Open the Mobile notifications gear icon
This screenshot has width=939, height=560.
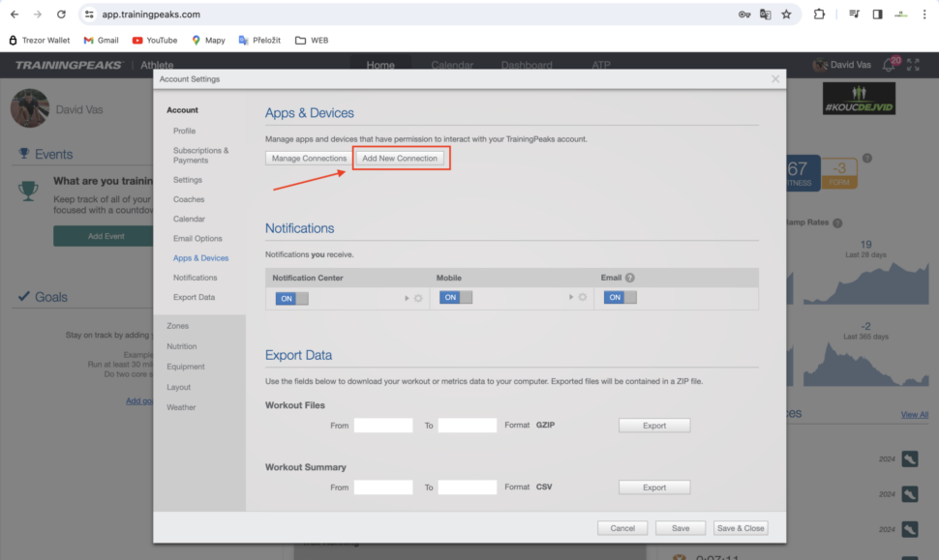tap(582, 297)
